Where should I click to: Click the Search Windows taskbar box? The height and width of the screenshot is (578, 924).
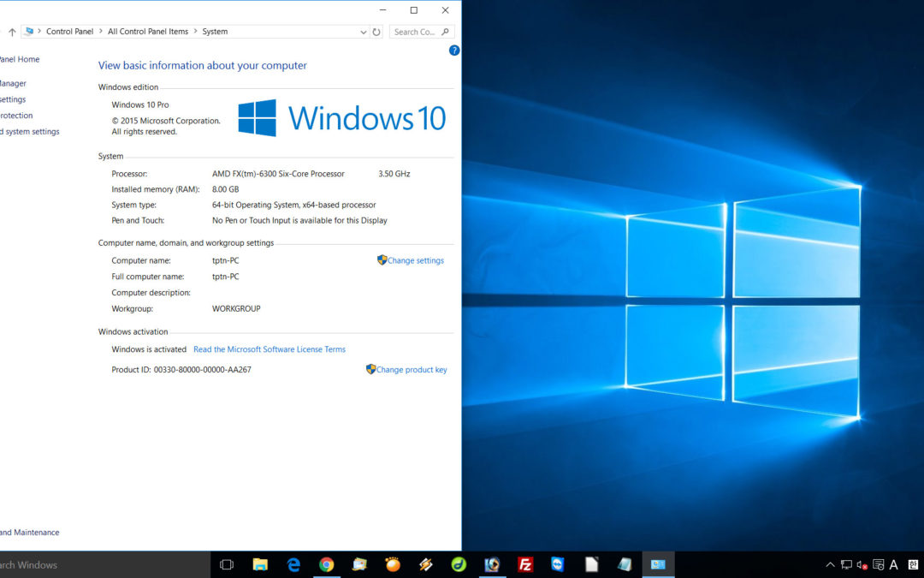(105, 564)
